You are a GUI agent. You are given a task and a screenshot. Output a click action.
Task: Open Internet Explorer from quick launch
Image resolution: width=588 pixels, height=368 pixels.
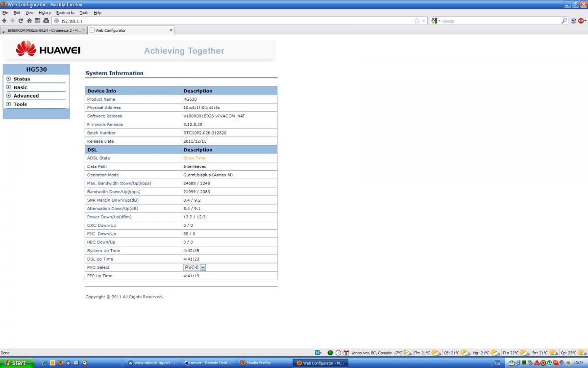tap(45, 363)
